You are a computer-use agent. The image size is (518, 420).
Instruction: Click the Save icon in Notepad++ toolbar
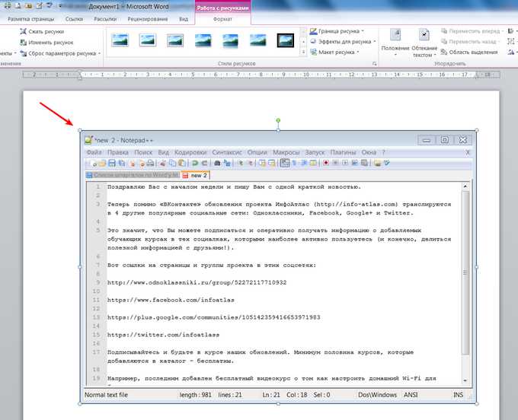pyautogui.click(x=112, y=163)
